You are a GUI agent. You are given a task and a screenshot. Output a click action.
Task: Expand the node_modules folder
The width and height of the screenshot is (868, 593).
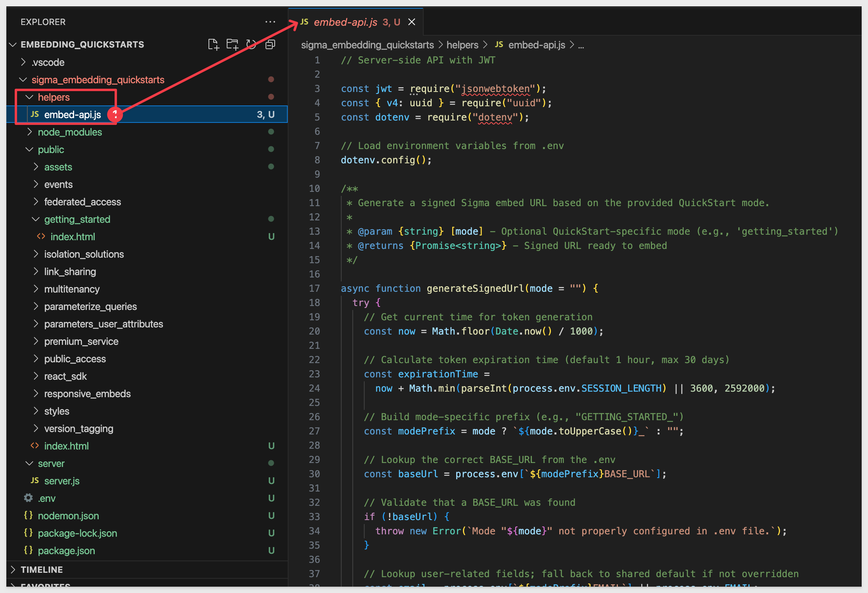tap(29, 132)
